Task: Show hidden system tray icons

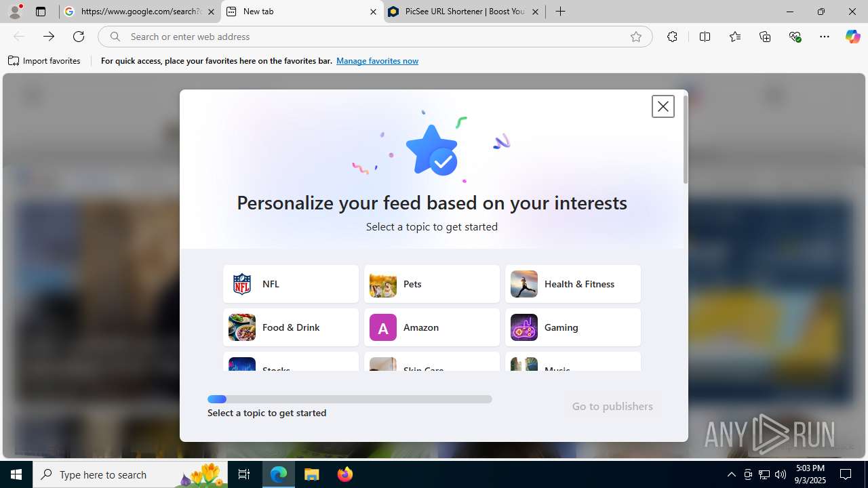Action: (731, 474)
